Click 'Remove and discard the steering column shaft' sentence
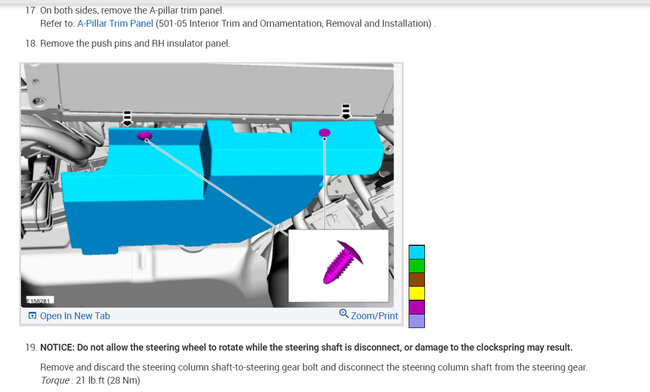The height and width of the screenshot is (392, 650). (313, 367)
